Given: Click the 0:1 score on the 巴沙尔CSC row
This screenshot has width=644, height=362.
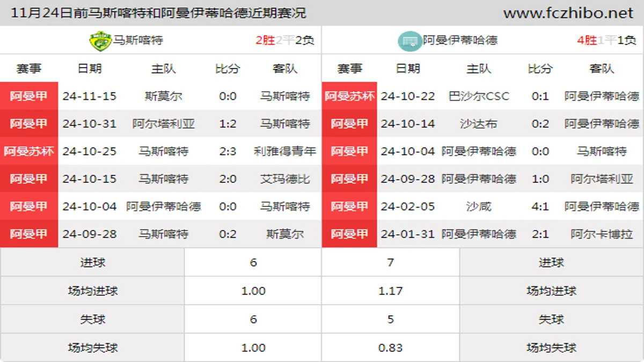Looking at the screenshot, I should pyautogui.click(x=540, y=97).
